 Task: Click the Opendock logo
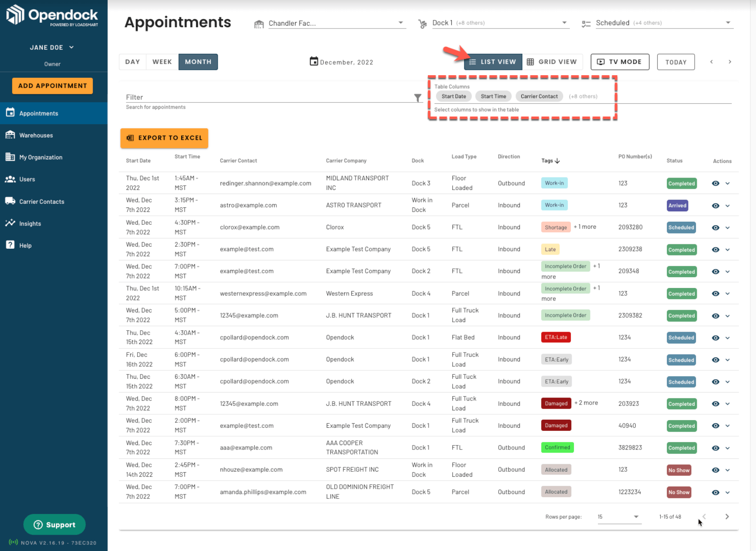[x=52, y=15]
